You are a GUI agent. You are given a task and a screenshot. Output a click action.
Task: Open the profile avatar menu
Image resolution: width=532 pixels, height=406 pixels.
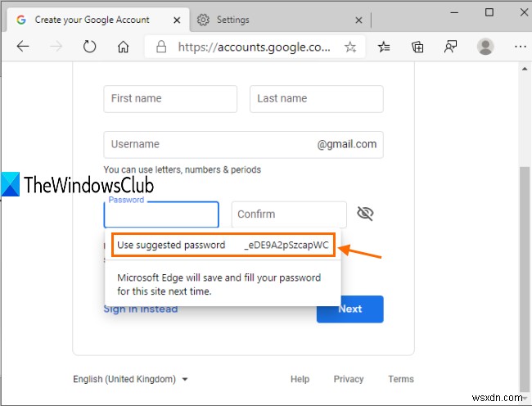[485, 47]
